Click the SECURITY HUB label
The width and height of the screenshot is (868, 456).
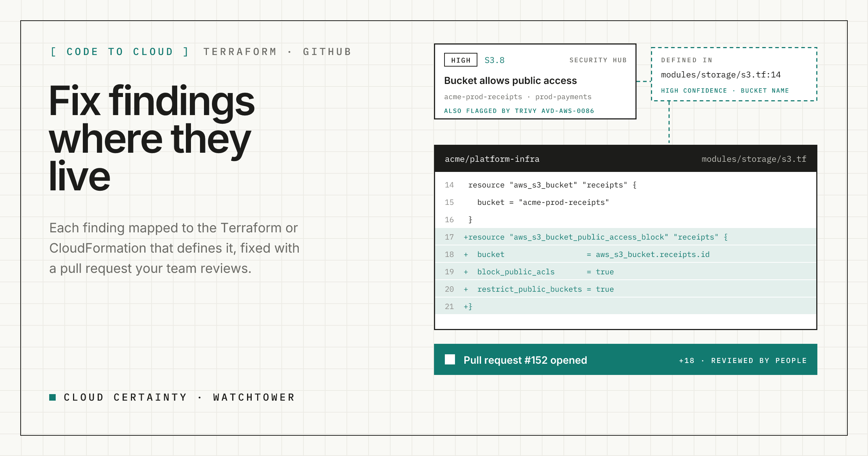(x=598, y=60)
